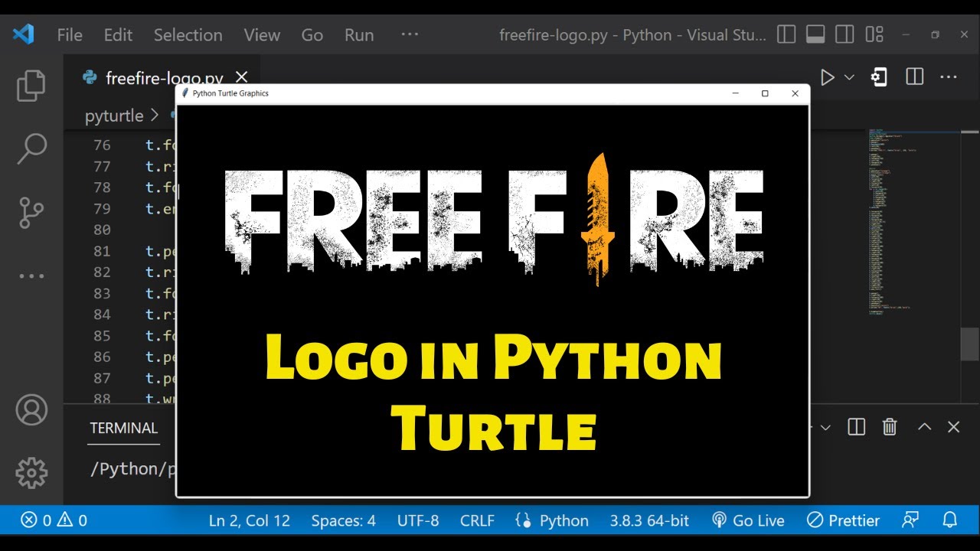The height and width of the screenshot is (551, 980).
Task: Select 3.8.3 64-bit Python interpreter
Action: click(x=649, y=520)
